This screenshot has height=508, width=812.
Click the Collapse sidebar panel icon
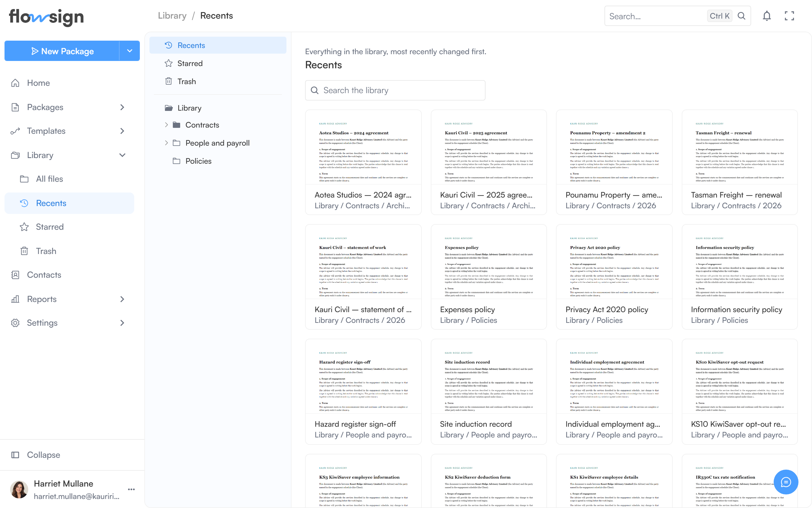[x=15, y=455]
